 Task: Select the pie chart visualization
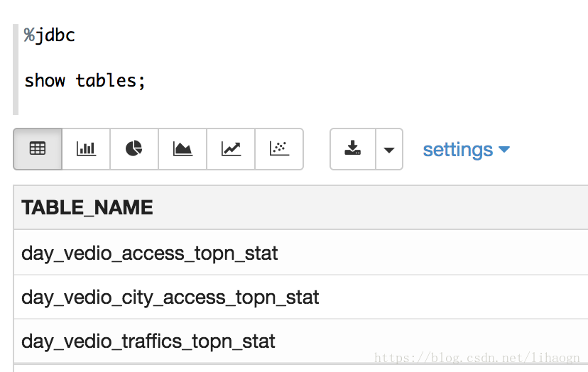pyautogui.click(x=134, y=149)
